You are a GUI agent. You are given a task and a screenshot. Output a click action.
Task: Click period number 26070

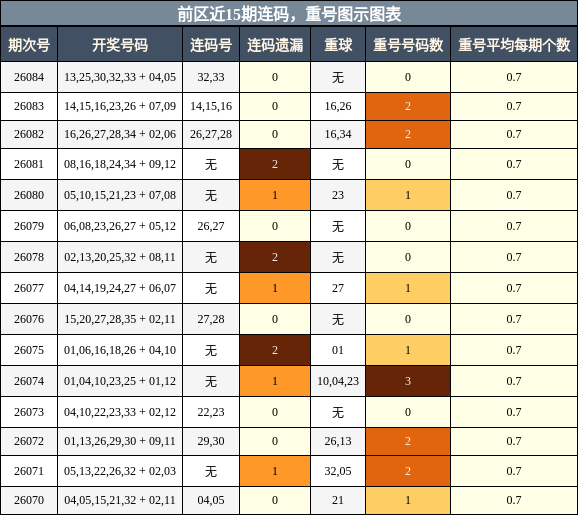coord(29,500)
